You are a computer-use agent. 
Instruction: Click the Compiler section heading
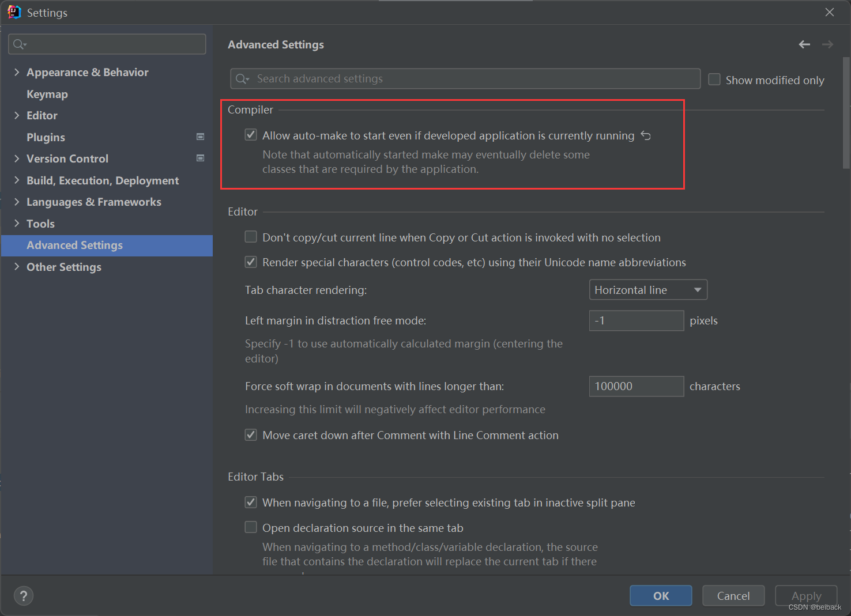click(250, 109)
